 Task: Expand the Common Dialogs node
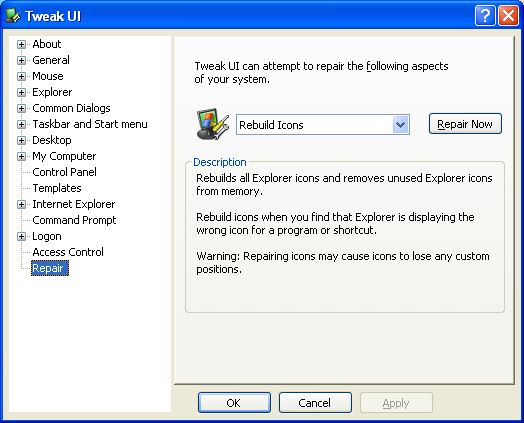click(21, 109)
